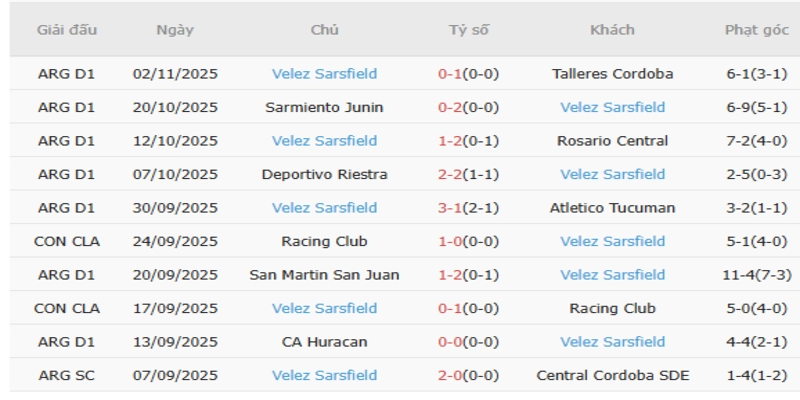Click Atletico Tucuman team name
The image size is (800, 400).
tap(612, 208)
